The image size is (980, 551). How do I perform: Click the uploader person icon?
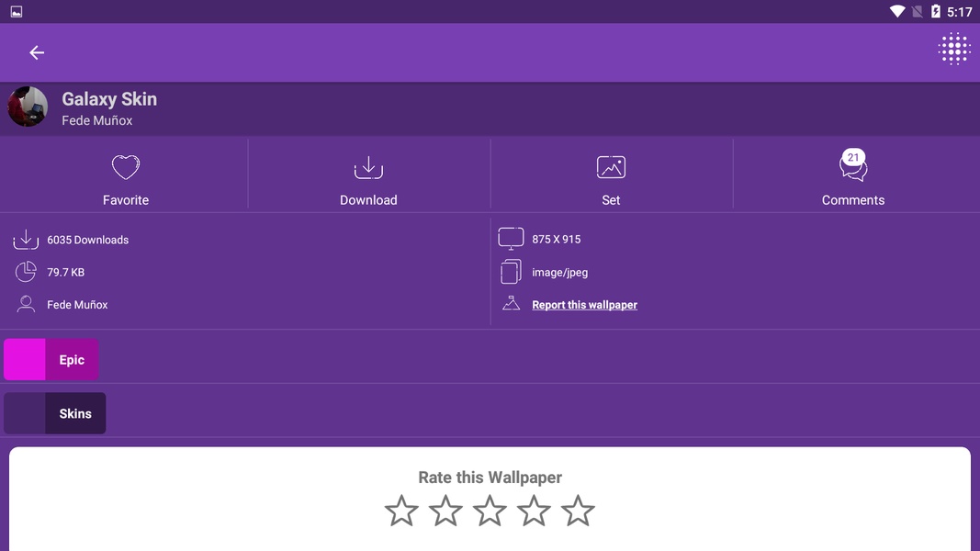tap(26, 304)
